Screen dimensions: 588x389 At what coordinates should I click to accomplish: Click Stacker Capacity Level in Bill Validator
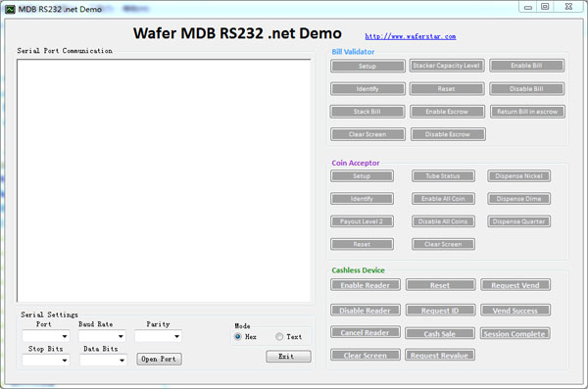[446, 66]
